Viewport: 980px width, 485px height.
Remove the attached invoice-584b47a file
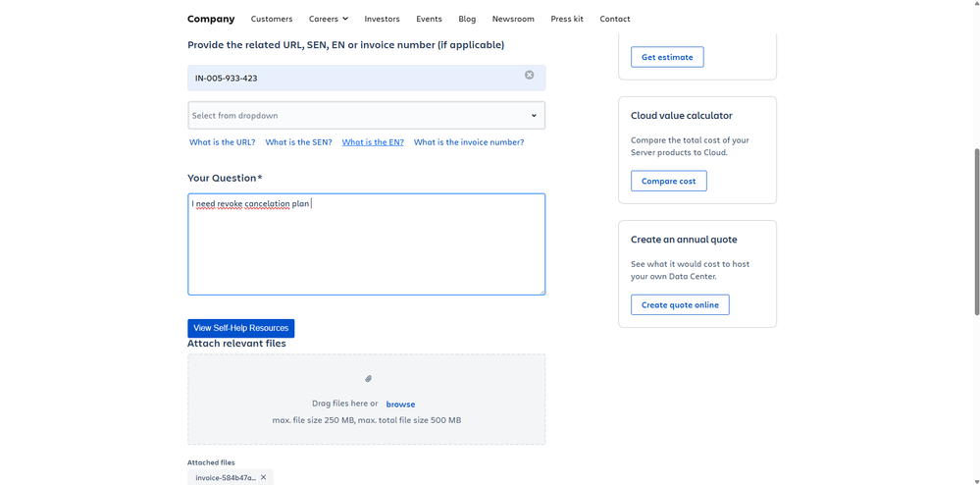coord(263,477)
